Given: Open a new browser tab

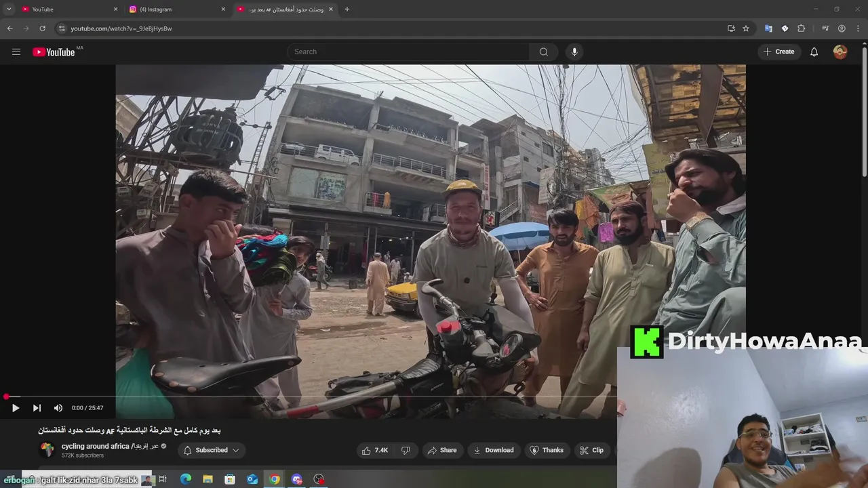Looking at the screenshot, I should click(x=347, y=9).
